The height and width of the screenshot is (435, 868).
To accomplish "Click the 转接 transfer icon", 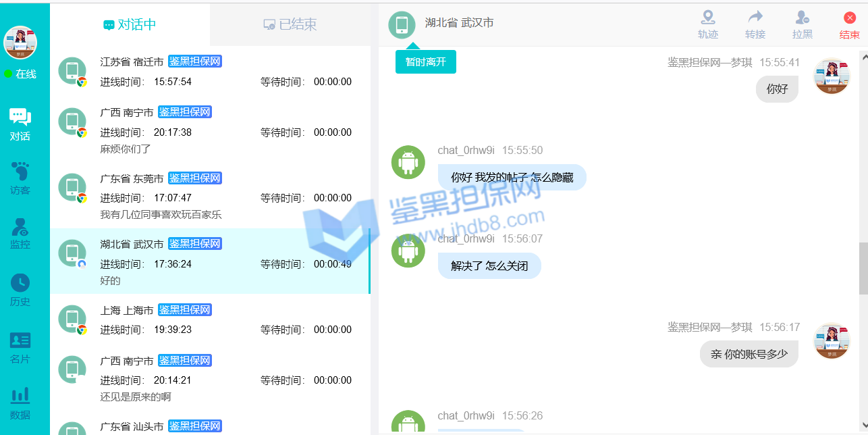I will [x=755, y=25].
